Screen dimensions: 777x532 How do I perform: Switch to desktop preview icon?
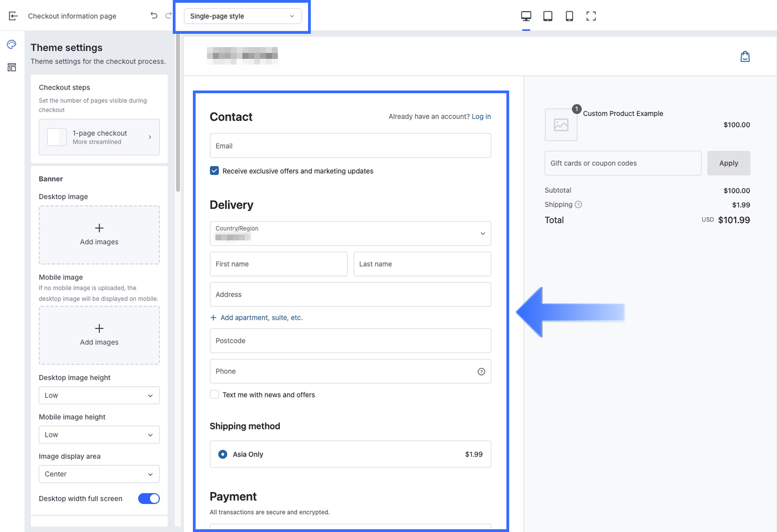526,16
